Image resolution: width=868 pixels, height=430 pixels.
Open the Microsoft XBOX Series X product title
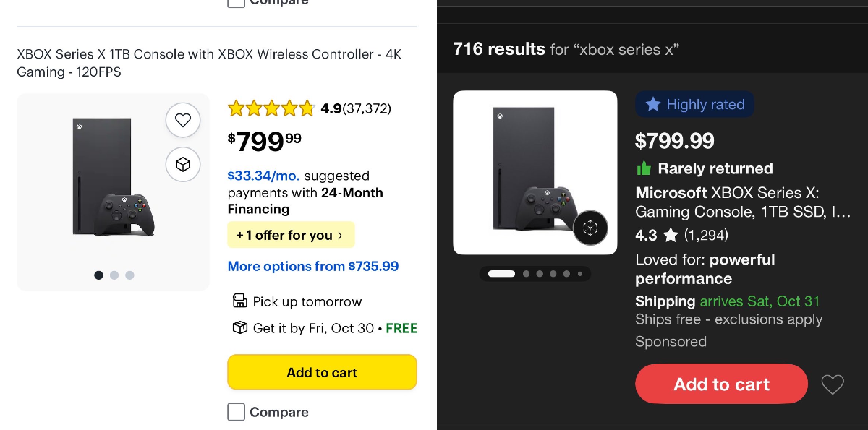click(727, 202)
